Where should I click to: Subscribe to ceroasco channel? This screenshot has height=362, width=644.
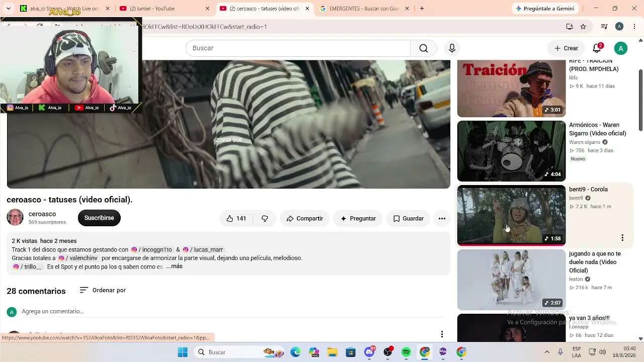99,218
